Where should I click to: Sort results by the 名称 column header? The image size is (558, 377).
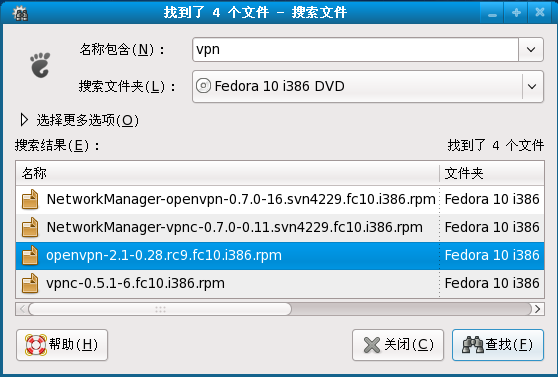(x=228, y=173)
